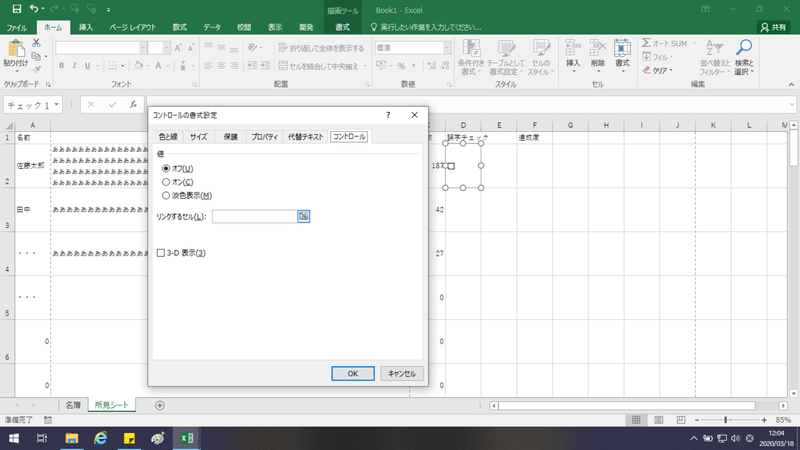Switch to the 名簿 sheet tab

[73, 405]
